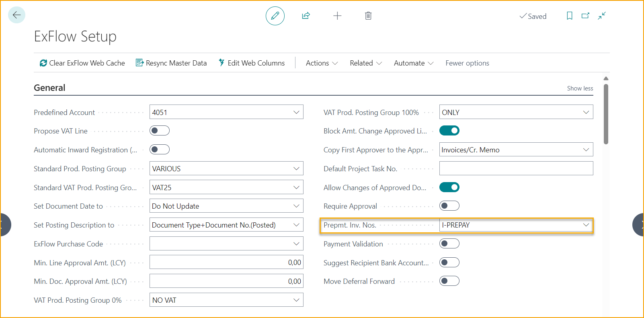This screenshot has width=644, height=318.
Task: Click Clear ExFlow Web Cache
Action: tap(82, 63)
